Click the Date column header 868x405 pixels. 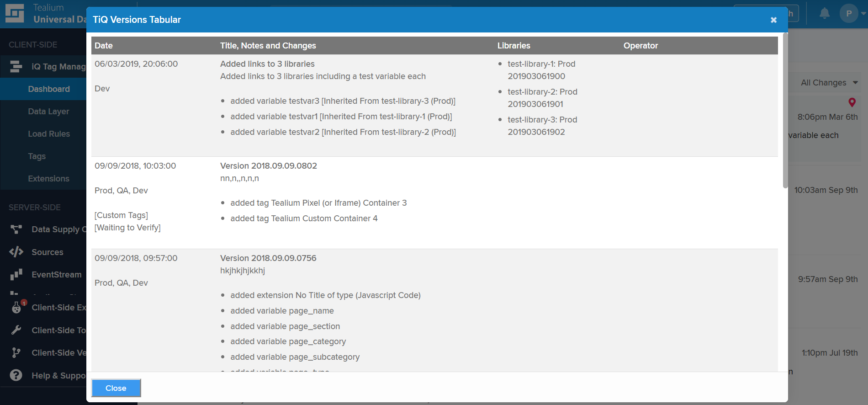pos(104,46)
